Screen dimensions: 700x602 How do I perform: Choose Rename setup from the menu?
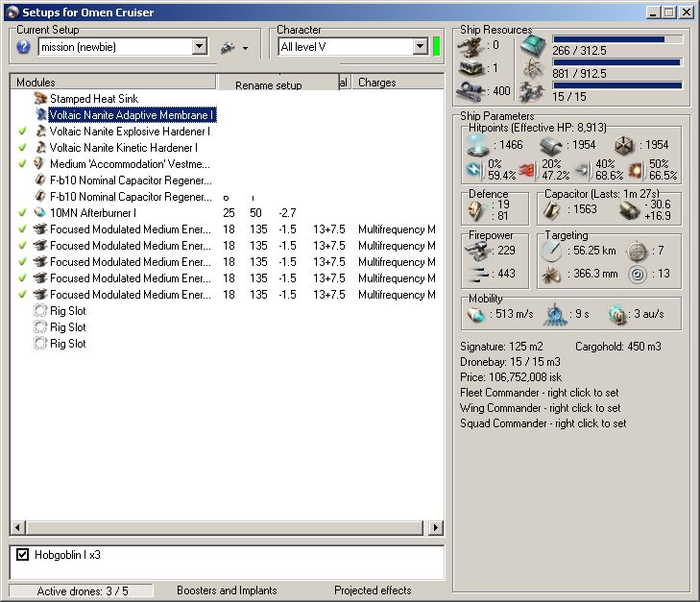(269, 85)
